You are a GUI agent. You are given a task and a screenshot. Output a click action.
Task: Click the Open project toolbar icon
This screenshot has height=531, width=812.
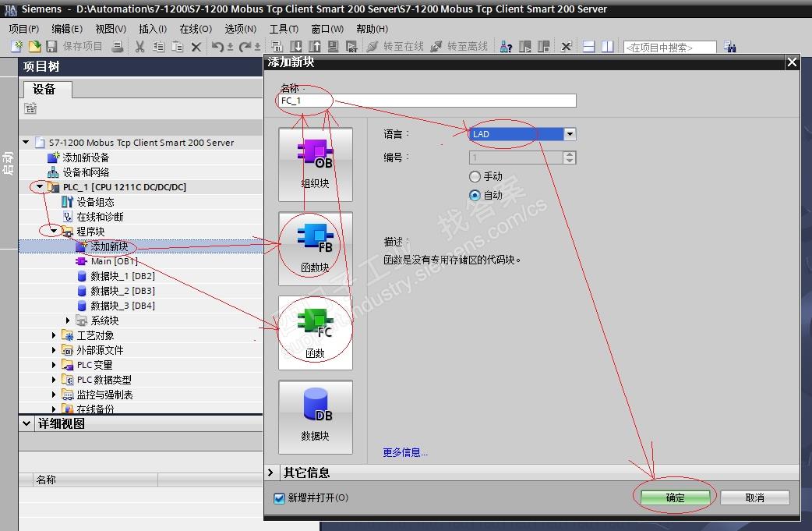[x=34, y=47]
